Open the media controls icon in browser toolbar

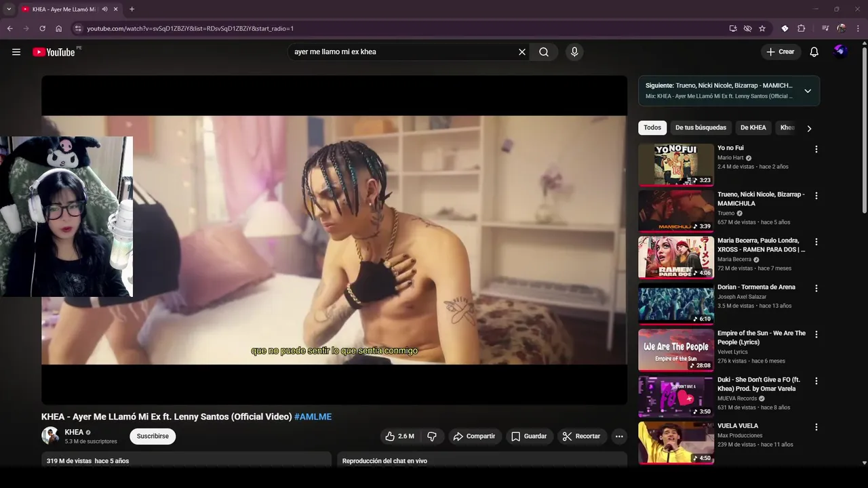click(x=825, y=28)
